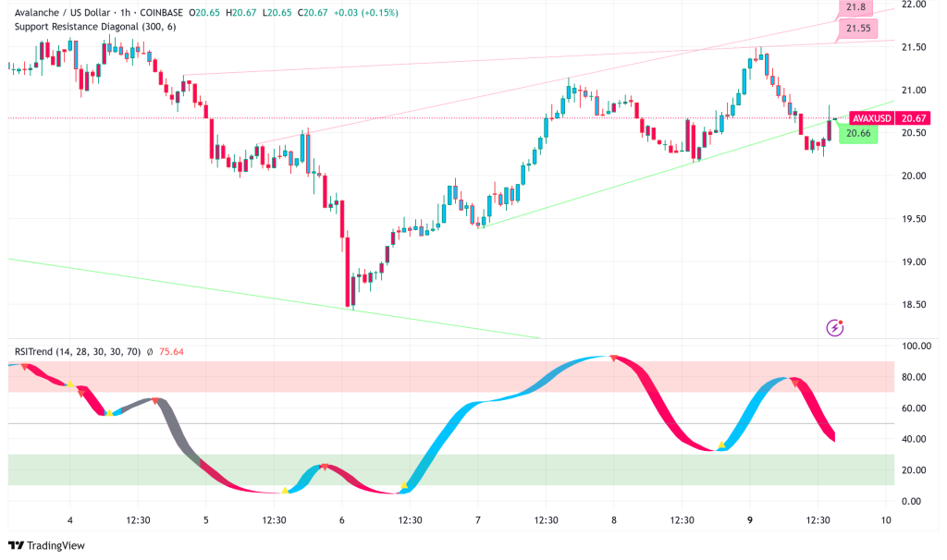This screenshot has height=560, width=947.
Task: Click 21.00 on the price axis
Action: pos(913,90)
